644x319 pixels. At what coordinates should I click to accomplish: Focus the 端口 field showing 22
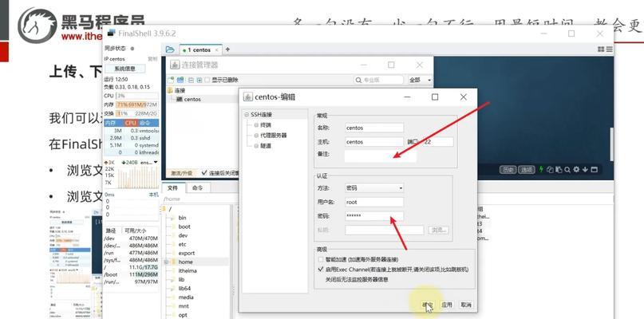point(438,142)
